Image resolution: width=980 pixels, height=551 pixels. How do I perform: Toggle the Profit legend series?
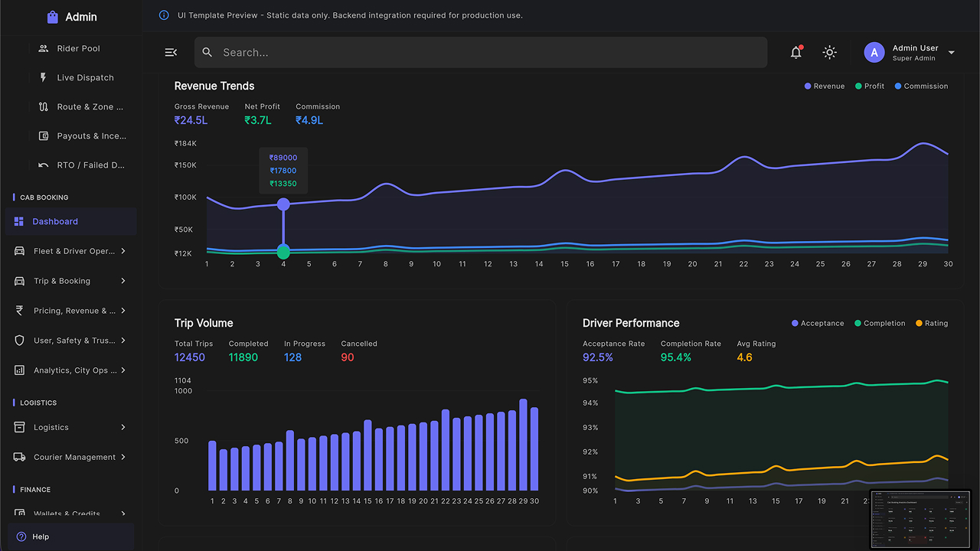(870, 86)
